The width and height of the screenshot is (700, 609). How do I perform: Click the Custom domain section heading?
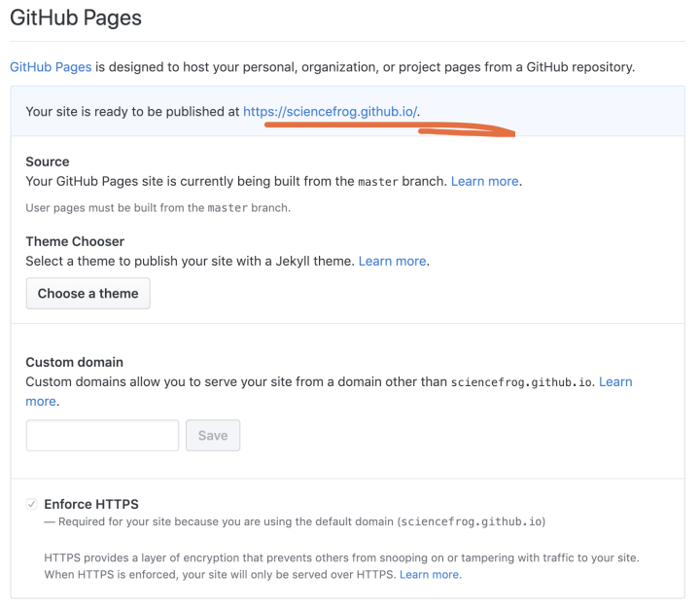pyautogui.click(x=74, y=362)
